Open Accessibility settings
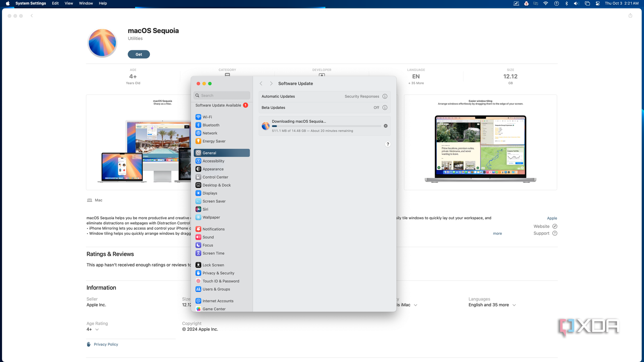 coord(222,161)
